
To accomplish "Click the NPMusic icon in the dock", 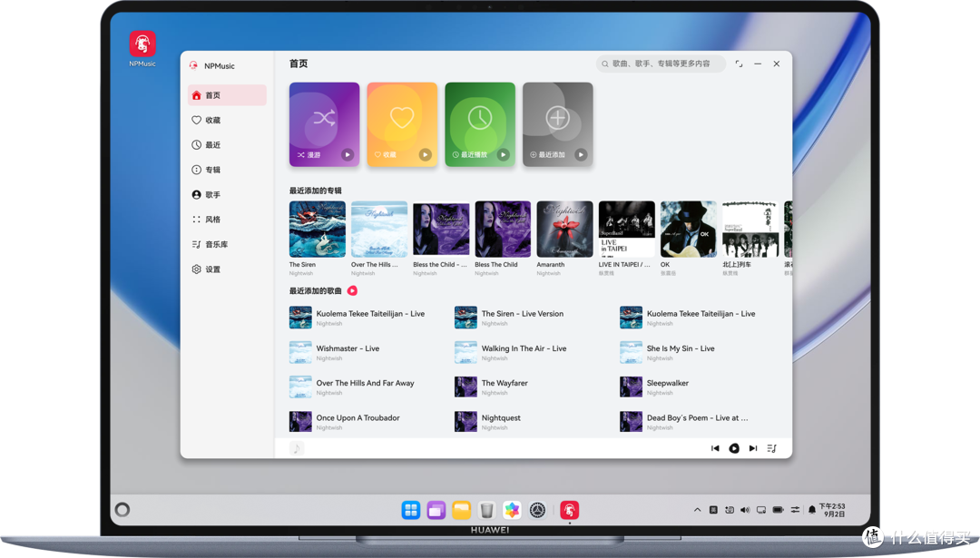I will click(x=569, y=510).
